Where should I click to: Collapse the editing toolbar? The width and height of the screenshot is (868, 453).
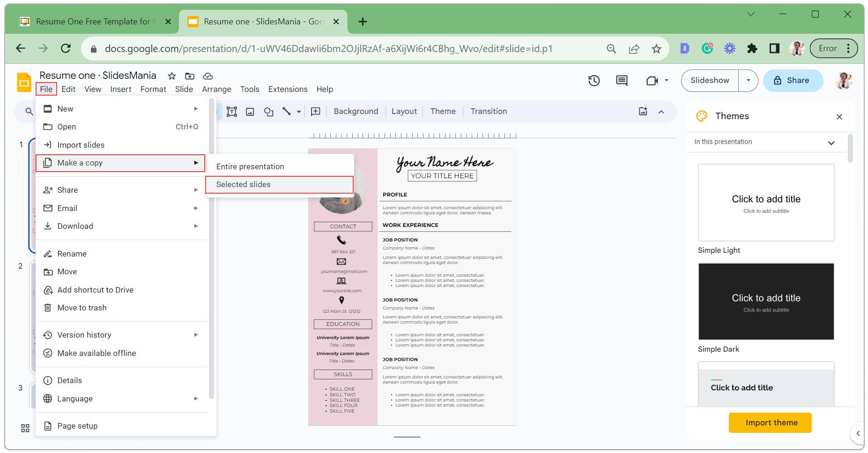tap(661, 112)
